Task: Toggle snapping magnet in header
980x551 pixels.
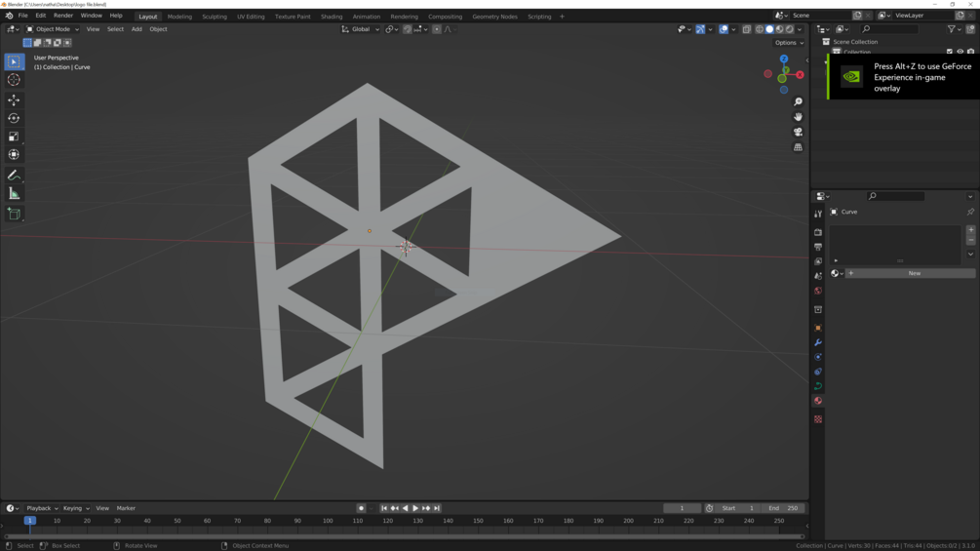Action: (x=407, y=29)
